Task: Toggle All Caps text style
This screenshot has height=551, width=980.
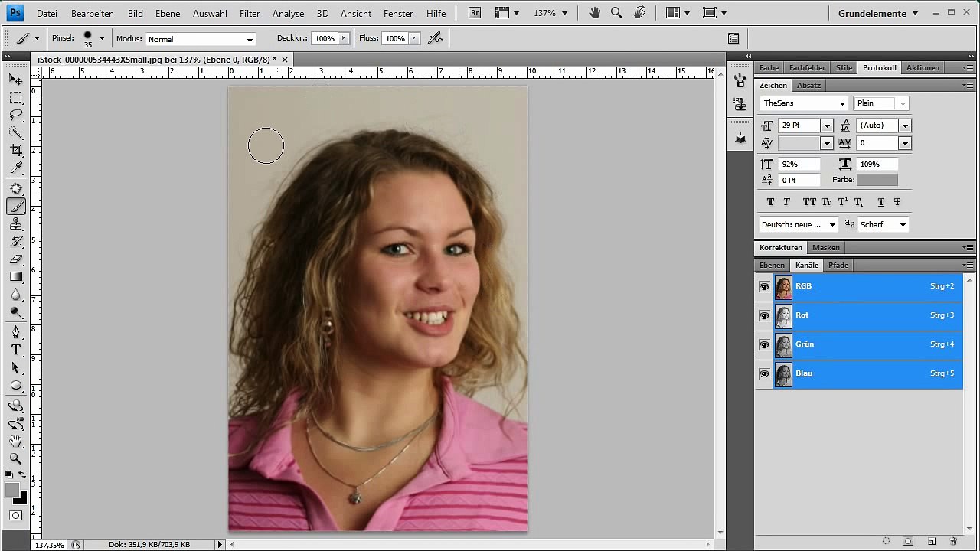Action: tap(808, 202)
